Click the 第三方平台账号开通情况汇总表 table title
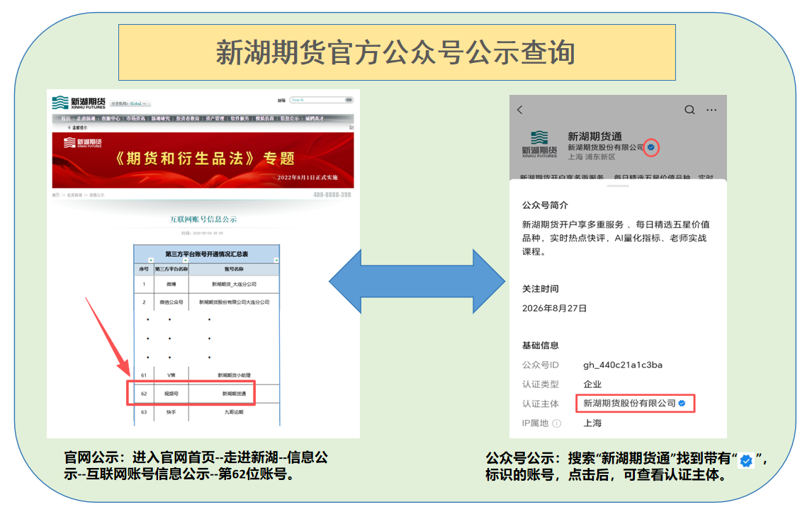Viewport: 812px width, 514px height. (207, 254)
